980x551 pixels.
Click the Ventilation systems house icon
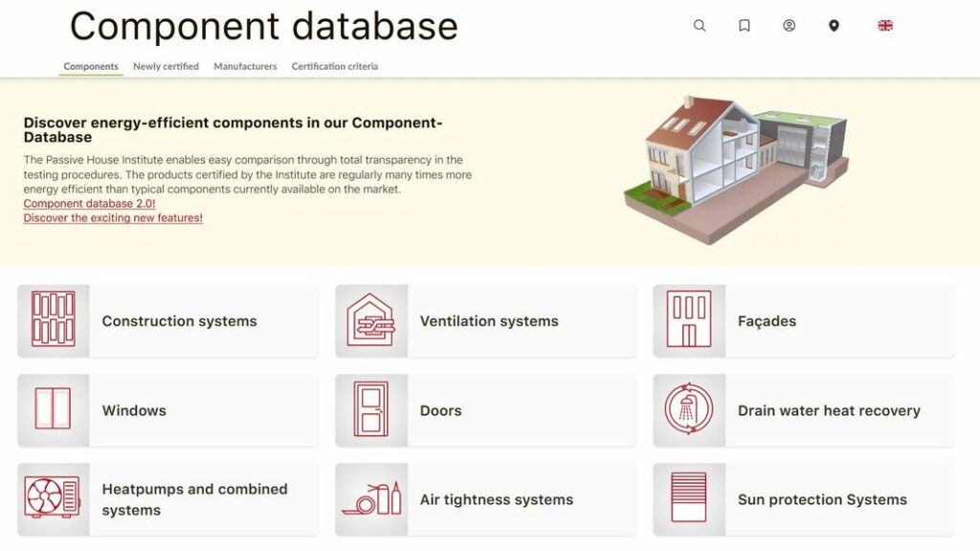[371, 320]
